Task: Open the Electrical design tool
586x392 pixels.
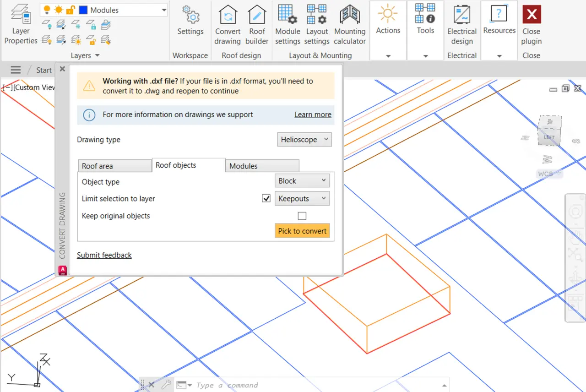Action: 462,25
